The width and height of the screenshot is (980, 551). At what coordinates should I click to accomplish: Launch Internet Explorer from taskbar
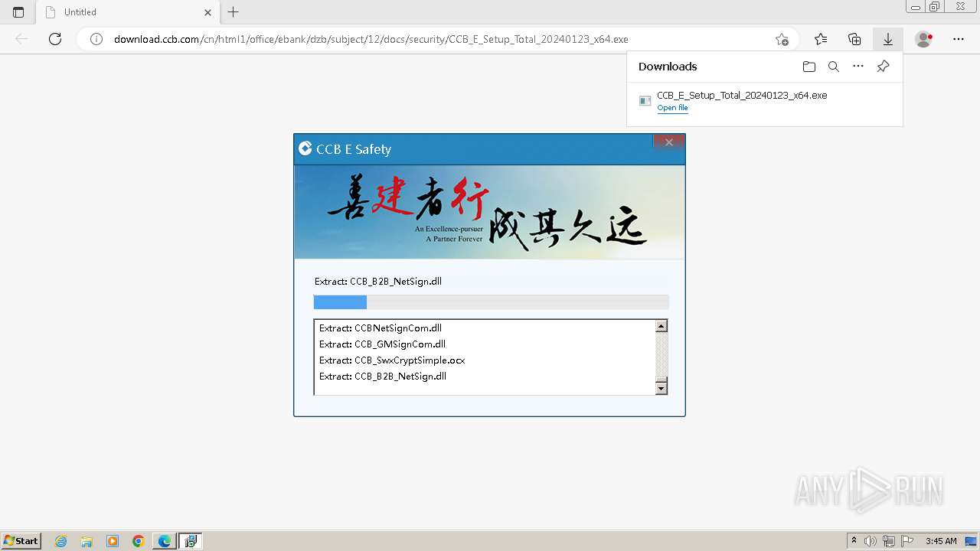click(x=61, y=541)
